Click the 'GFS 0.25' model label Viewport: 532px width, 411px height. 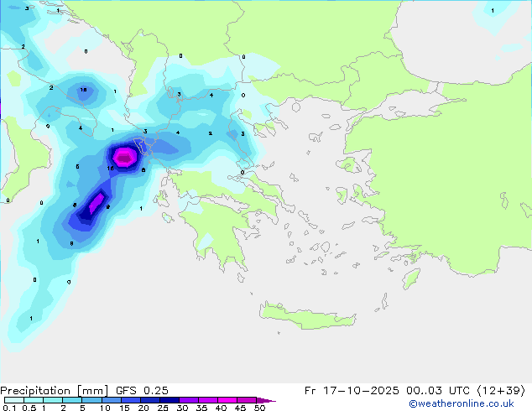[142, 391]
